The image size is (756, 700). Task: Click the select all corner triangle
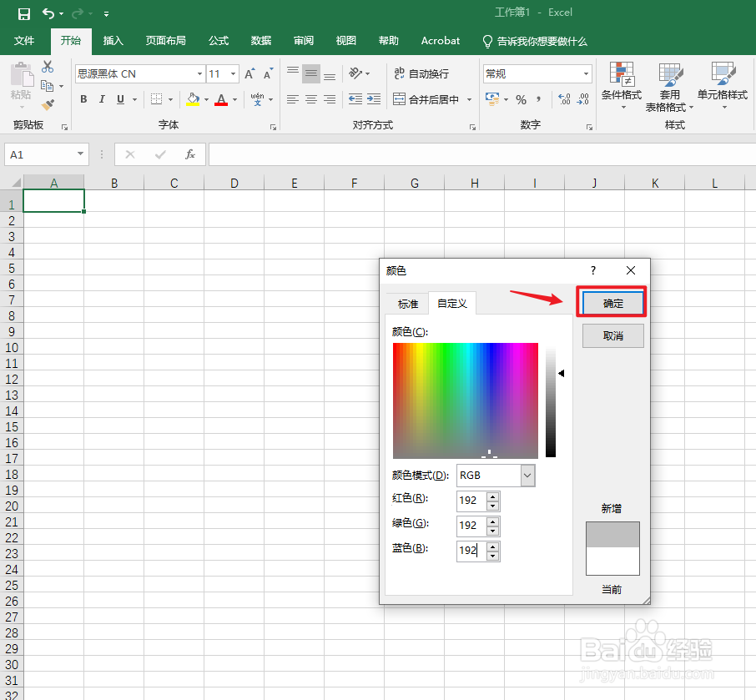[x=16, y=182]
